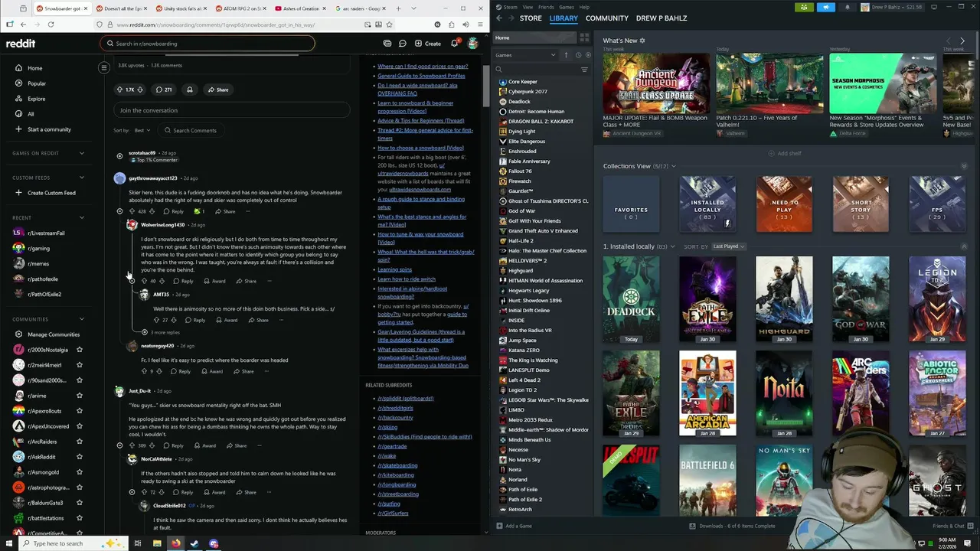This screenshot has width=980, height=551.
Task: Click the post comment count 271
Action: pyautogui.click(x=163, y=90)
